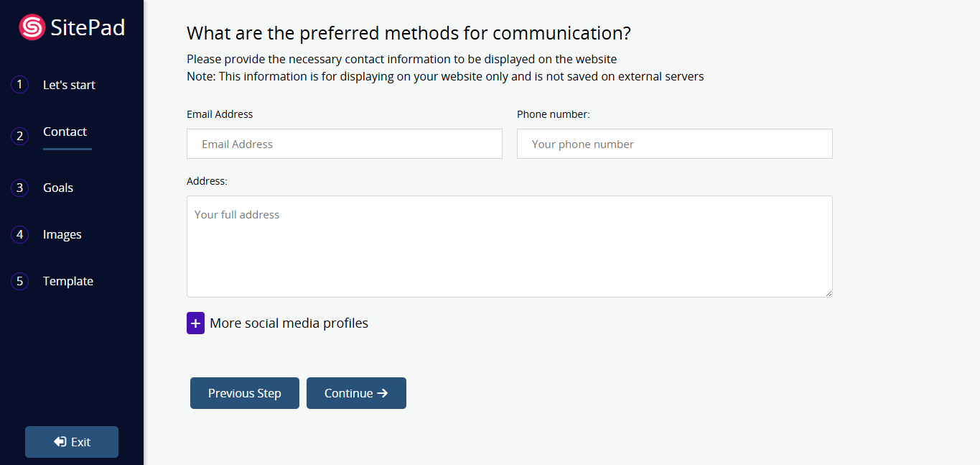This screenshot has width=980, height=465.
Task: Click the step 2 number circle
Action: point(19,136)
